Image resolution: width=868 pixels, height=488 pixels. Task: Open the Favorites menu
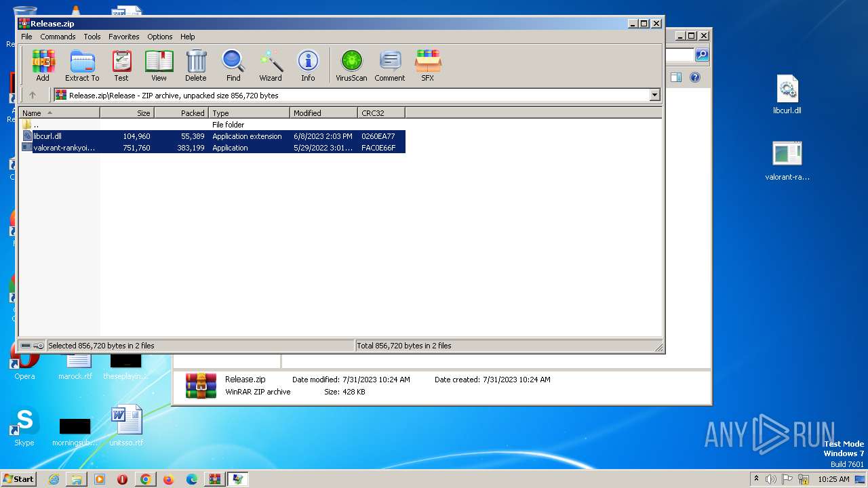(x=124, y=37)
